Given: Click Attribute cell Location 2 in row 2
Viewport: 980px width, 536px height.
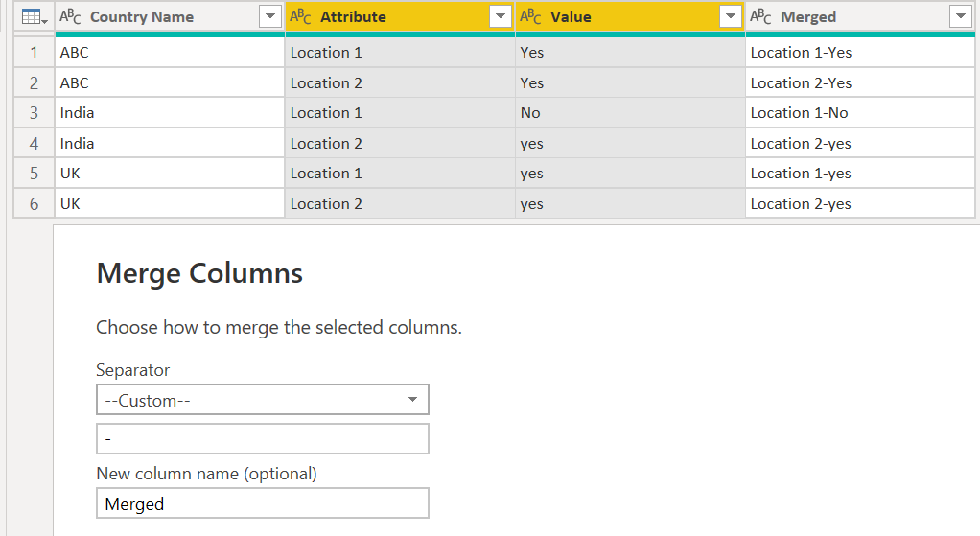Looking at the screenshot, I should pos(400,82).
